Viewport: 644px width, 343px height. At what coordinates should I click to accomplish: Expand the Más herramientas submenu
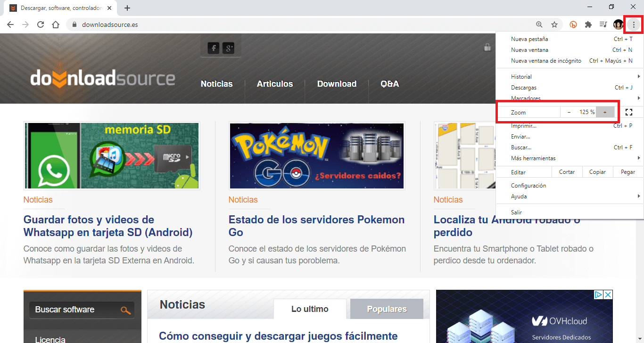(x=570, y=158)
